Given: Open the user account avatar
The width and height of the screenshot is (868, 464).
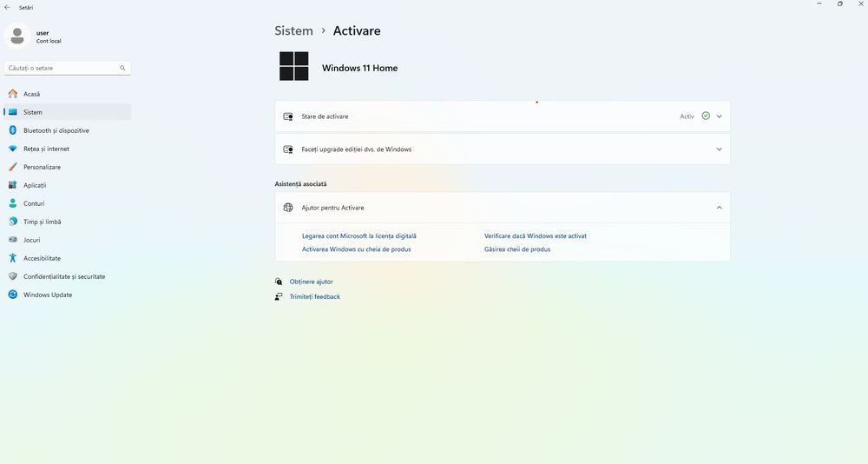Looking at the screenshot, I should [17, 36].
